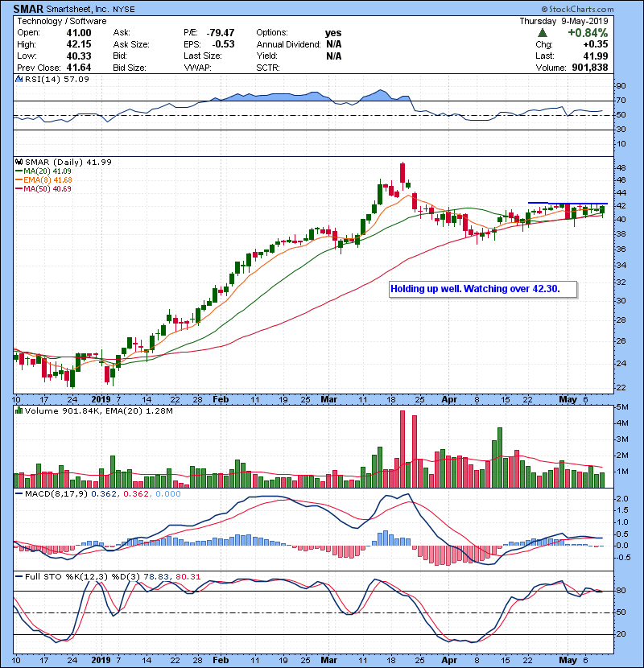644x668 pixels.
Task: Click the SMAR candlestick legend icon
Action: tap(19, 162)
